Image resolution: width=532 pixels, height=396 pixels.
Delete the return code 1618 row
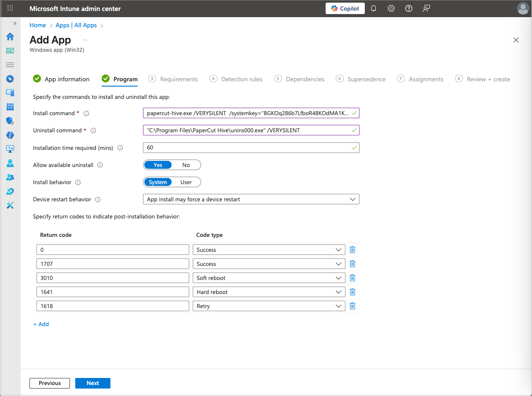click(352, 306)
